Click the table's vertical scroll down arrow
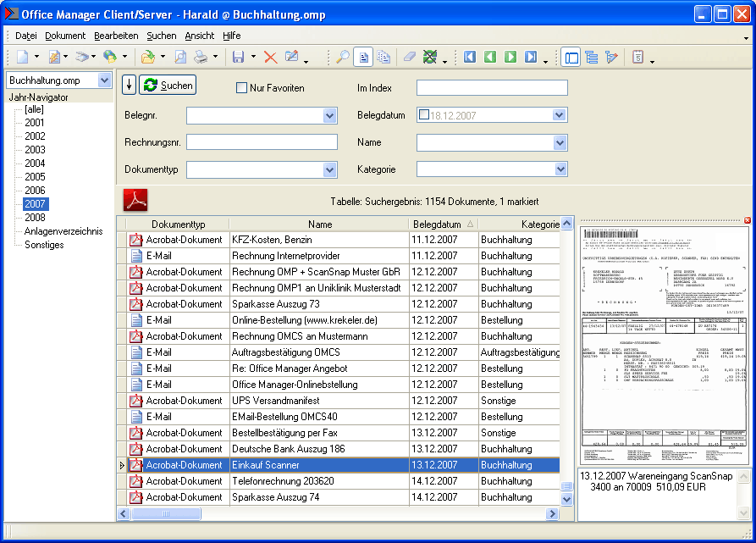Image resolution: width=756 pixels, height=543 pixels. coord(567,500)
